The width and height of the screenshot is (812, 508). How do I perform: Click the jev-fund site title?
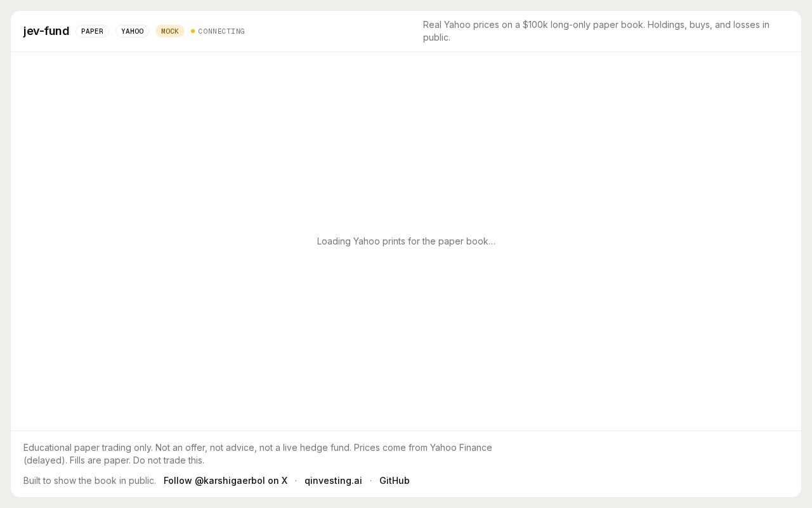coord(46,31)
